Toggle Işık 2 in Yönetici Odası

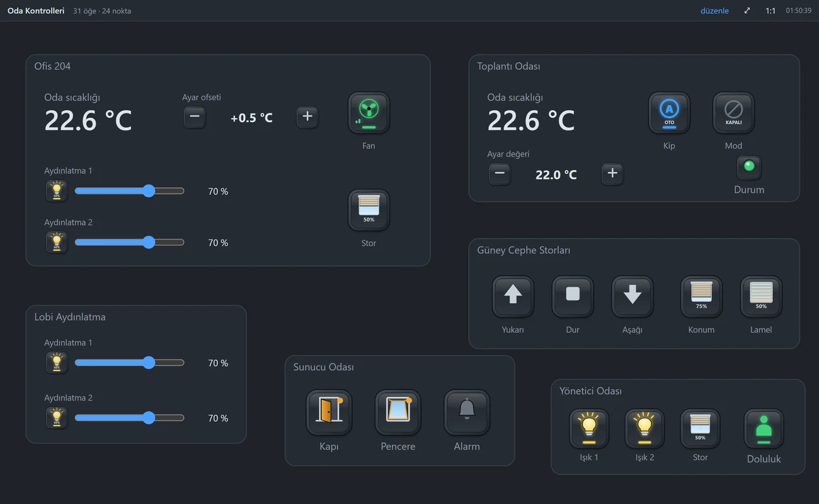644,429
